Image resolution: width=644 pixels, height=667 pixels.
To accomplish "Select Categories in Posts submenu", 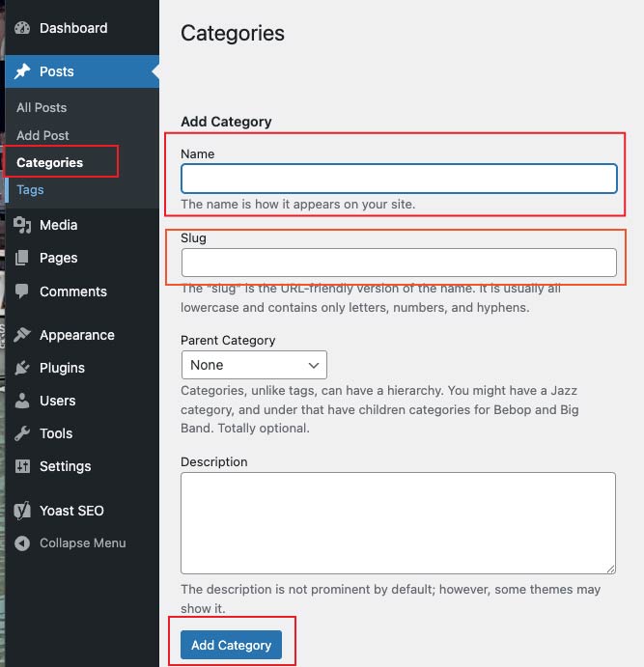I will [50, 162].
